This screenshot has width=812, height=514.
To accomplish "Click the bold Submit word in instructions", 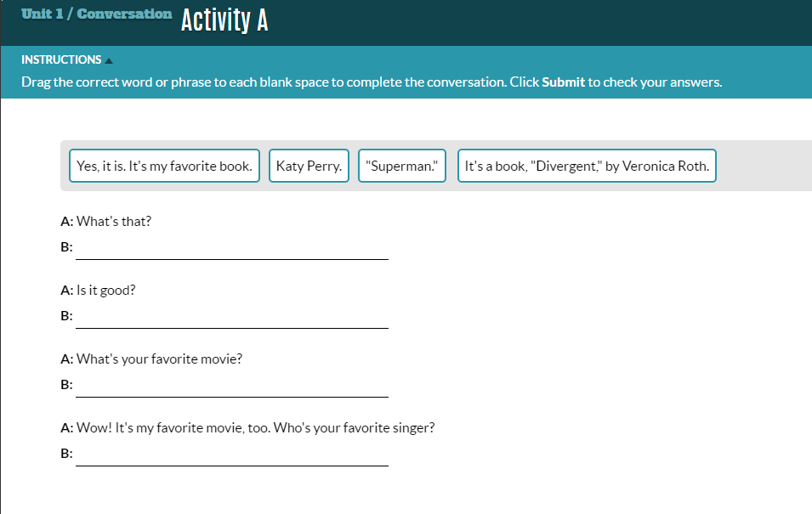I will click(563, 82).
